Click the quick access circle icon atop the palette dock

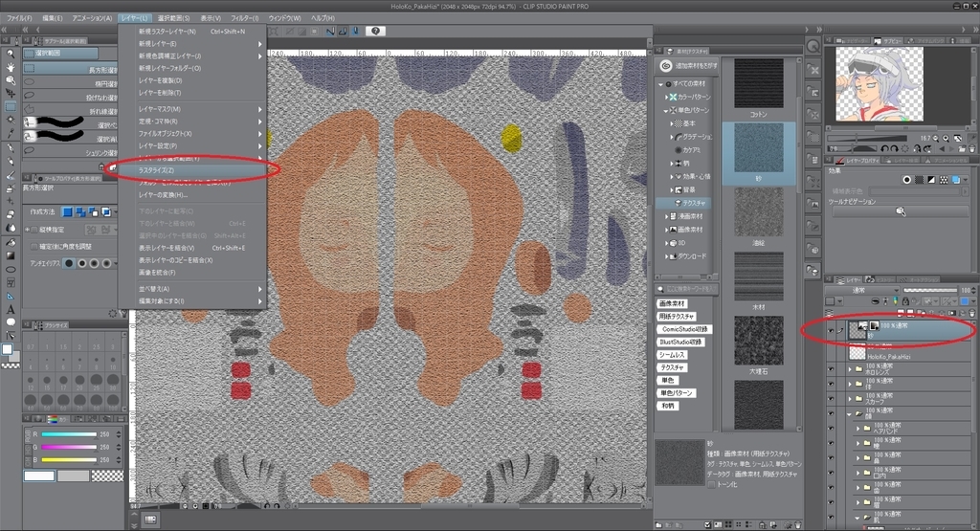coord(813,46)
